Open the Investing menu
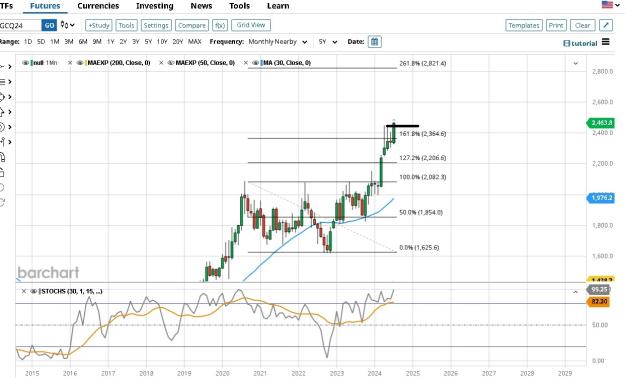Image resolution: width=625 pixels, height=378 pixels. click(x=155, y=6)
